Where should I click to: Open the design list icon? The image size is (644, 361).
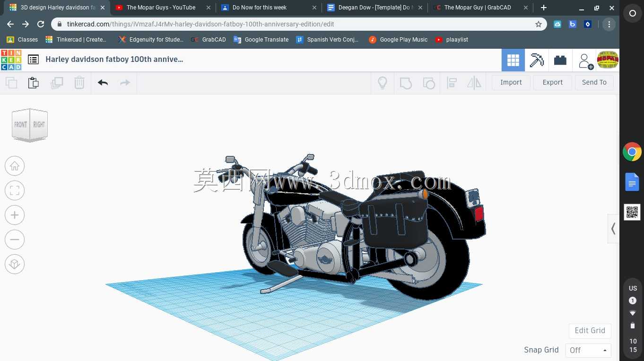(33, 60)
